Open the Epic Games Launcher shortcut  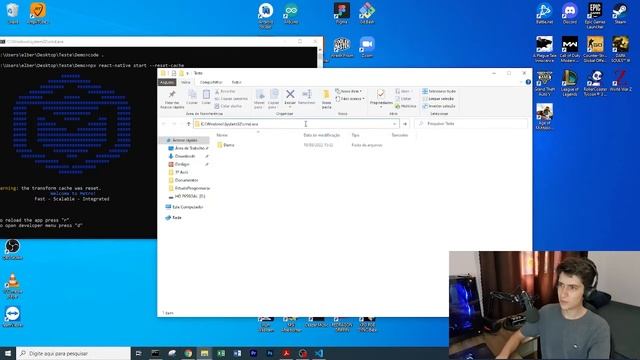coord(595,16)
